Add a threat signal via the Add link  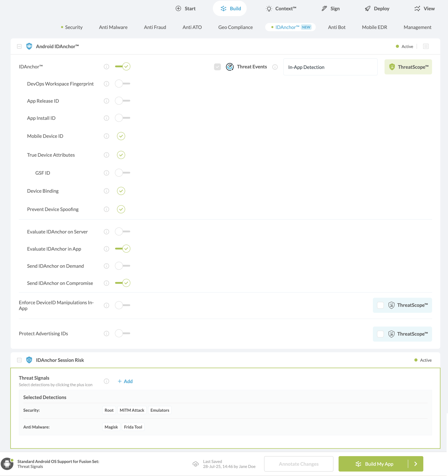pyautogui.click(x=125, y=381)
